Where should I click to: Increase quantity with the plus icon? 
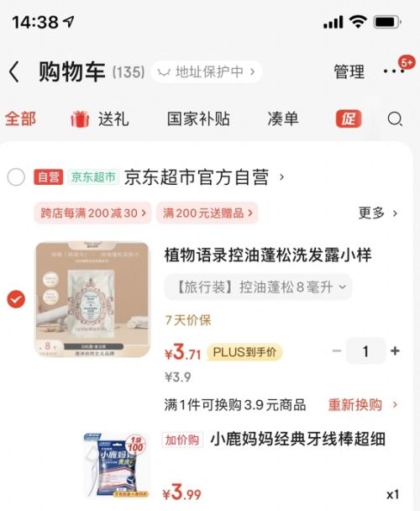(x=395, y=351)
